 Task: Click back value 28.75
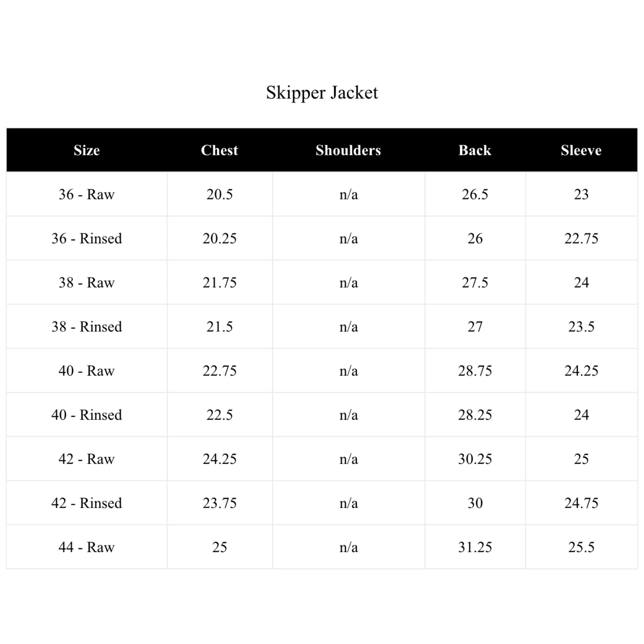tap(475, 371)
